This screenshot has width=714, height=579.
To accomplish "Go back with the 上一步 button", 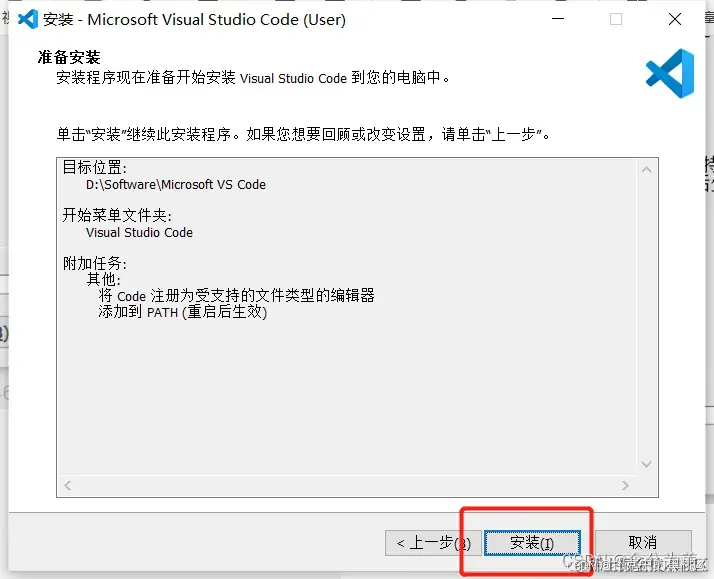I will (x=433, y=543).
